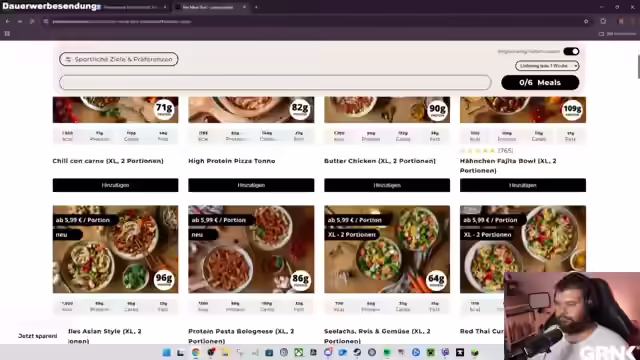Screen dimensions: 640x360
Task: Add Chili con carne with Hinzufügen
Action: point(116,185)
